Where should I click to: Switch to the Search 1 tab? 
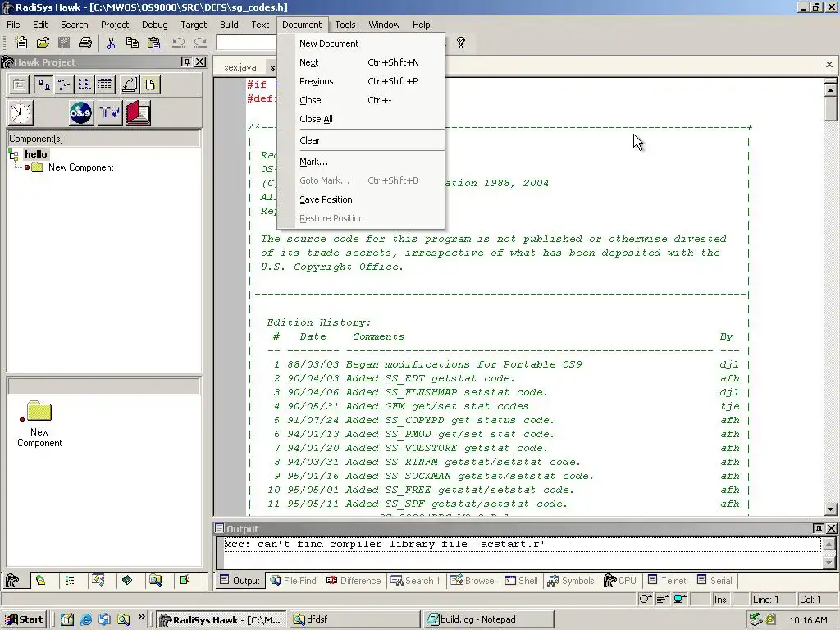[x=416, y=581]
